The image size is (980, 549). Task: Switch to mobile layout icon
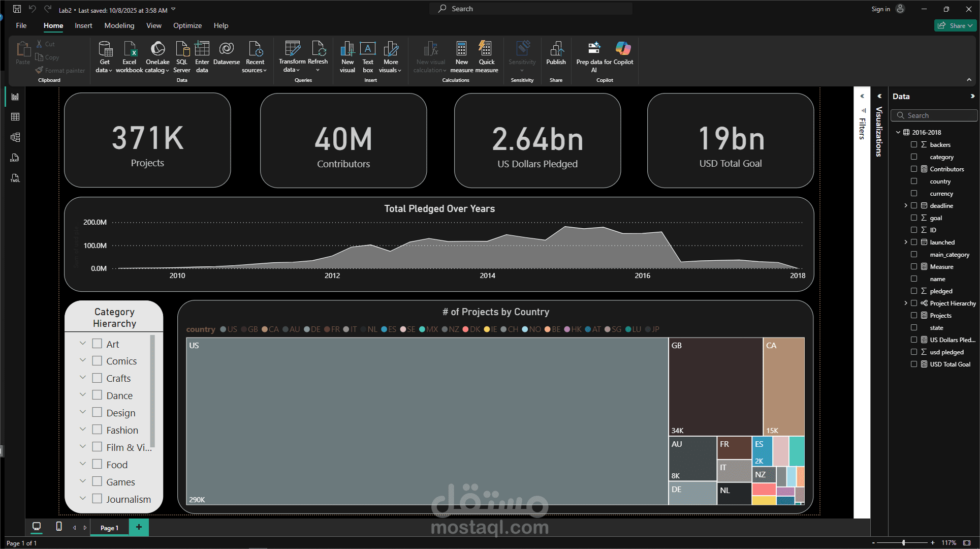(x=59, y=527)
